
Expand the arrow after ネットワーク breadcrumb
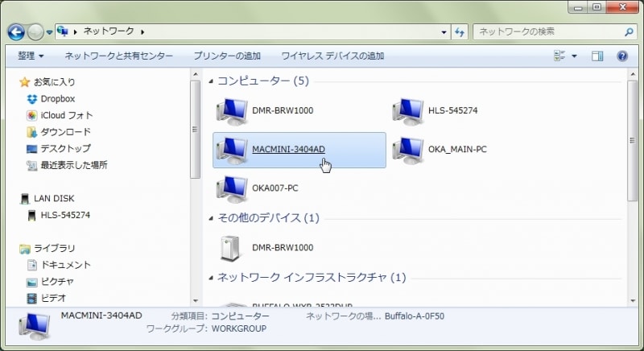coord(142,31)
